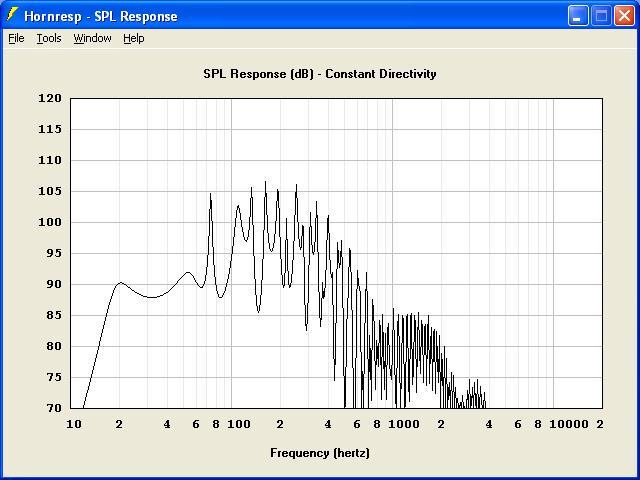This screenshot has width=640, height=480.
Task: Click the 90 dB axis label
Action: (x=53, y=284)
